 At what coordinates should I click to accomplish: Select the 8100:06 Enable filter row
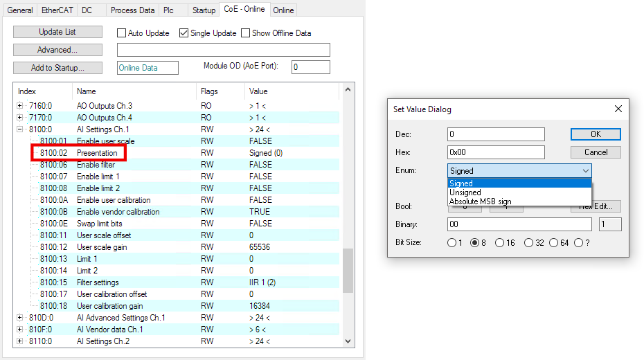tap(177, 165)
